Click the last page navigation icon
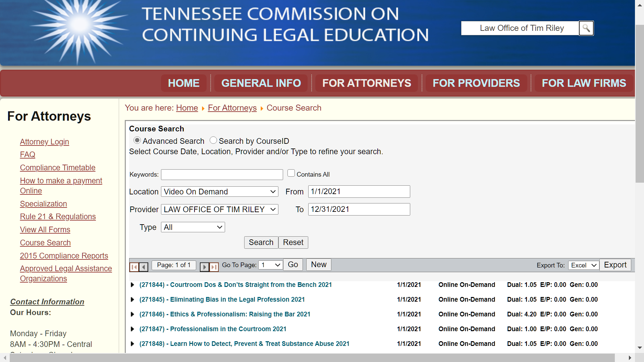 point(214,265)
